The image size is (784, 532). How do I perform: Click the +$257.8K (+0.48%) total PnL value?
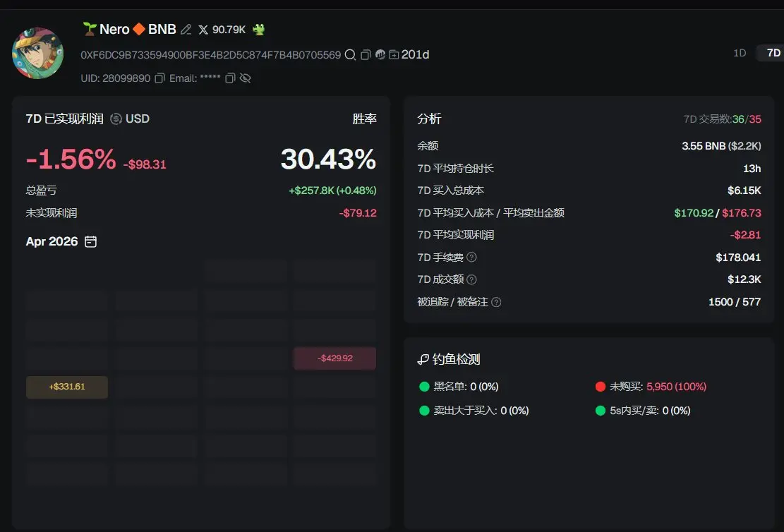click(332, 191)
